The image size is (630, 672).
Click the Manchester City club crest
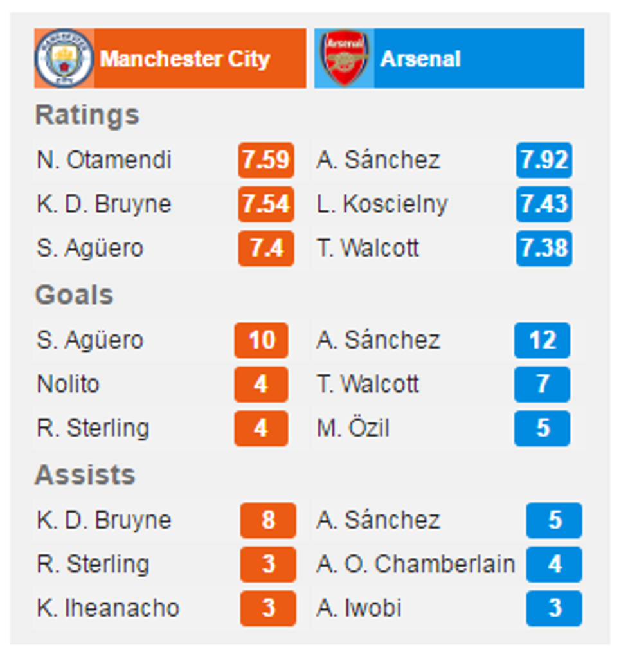tap(64, 59)
